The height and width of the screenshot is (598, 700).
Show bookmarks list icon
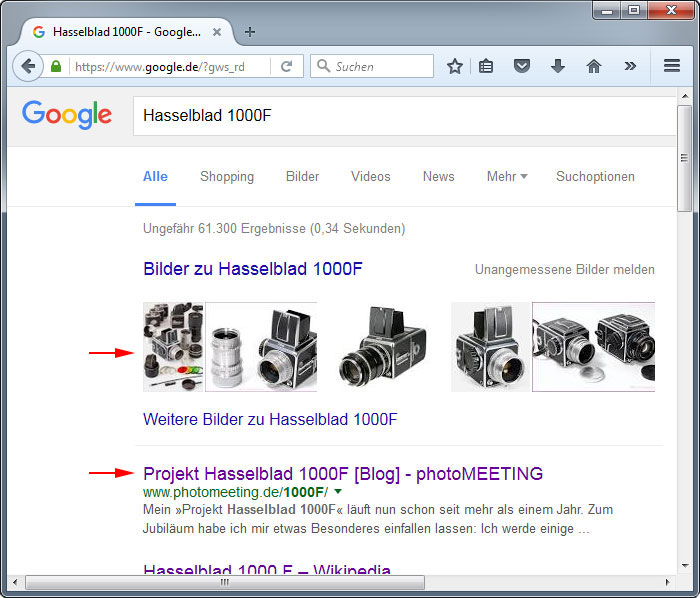(x=486, y=66)
